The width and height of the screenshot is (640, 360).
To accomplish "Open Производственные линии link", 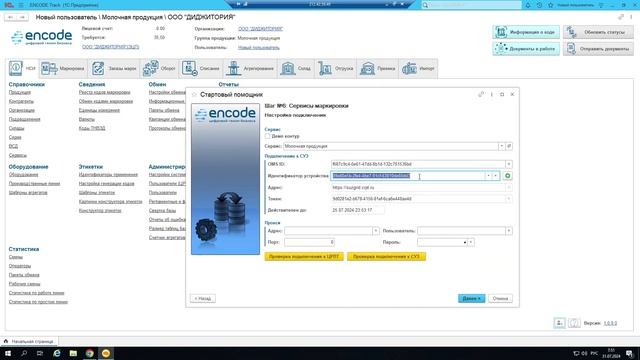I will tap(34, 184).
